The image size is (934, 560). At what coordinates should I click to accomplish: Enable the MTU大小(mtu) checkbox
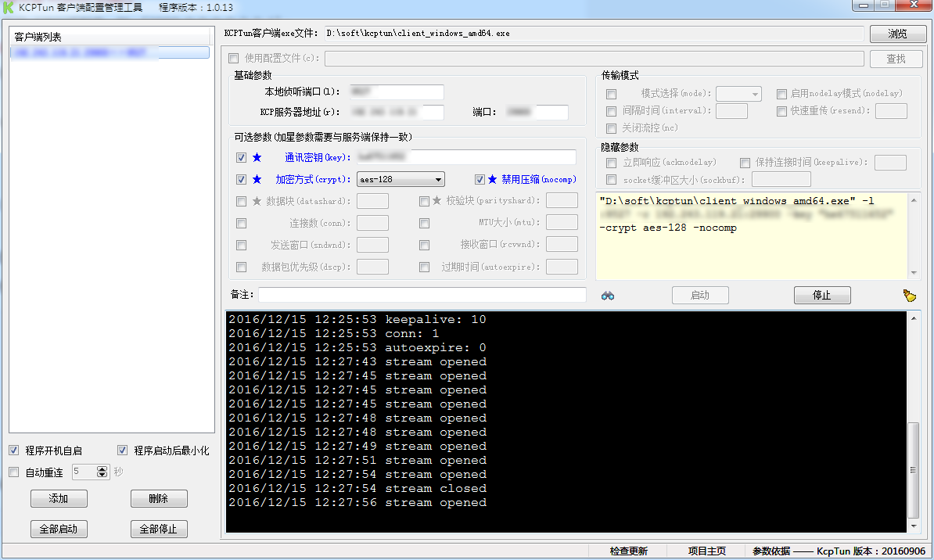coord(424,224)
